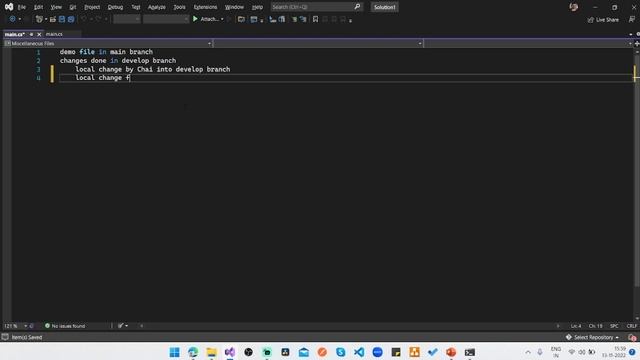Open Skype from the taskbar
Image resolution: width=640 pixels, height=360 pixels.
(340, 352)
